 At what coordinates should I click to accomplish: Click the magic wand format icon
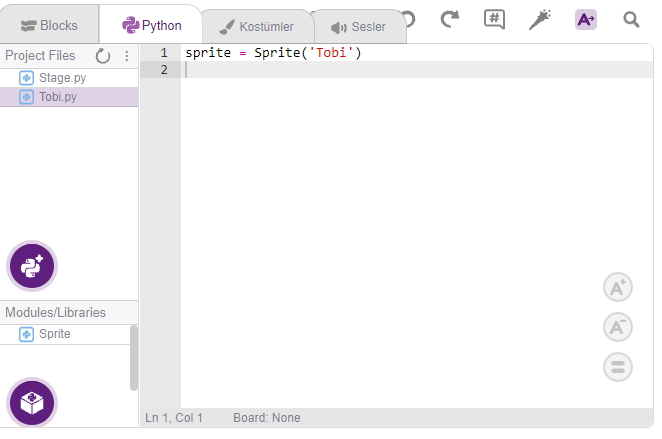tap(540, 19)
